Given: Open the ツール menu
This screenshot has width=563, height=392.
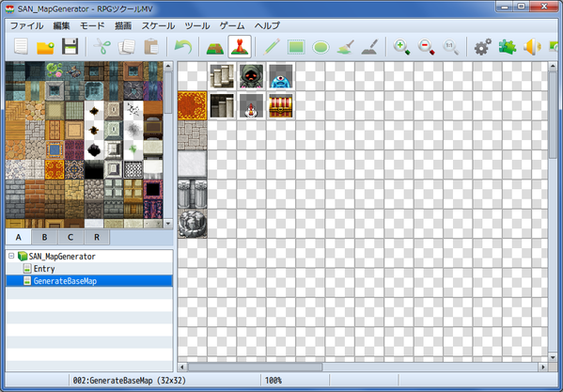Looking at the screenshot, I should 197,25.
